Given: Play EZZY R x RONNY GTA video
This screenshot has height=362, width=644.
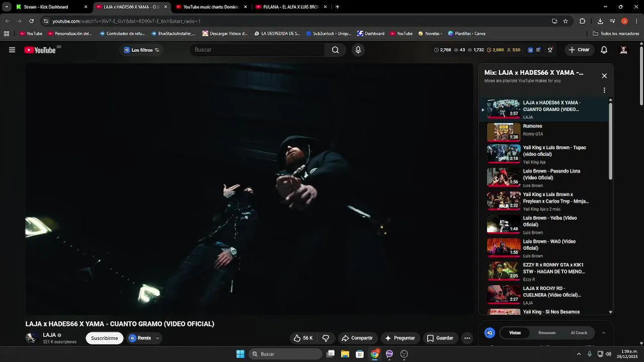Looking at the screenshot, I should click(x=547, y=271).
